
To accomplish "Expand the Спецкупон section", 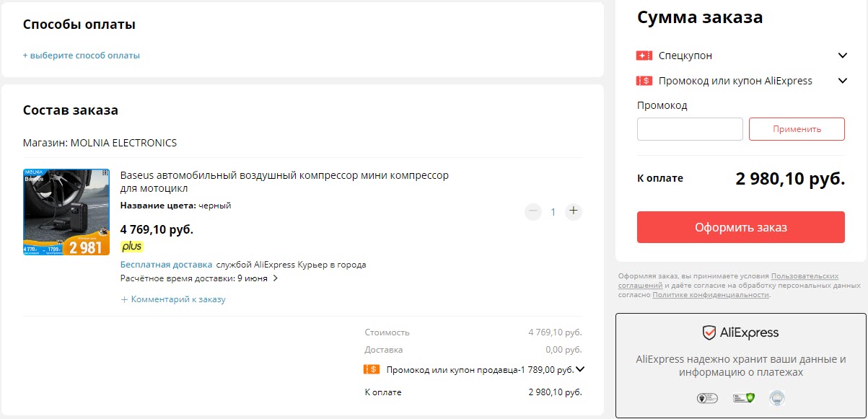I will click(x=842, y=56).
